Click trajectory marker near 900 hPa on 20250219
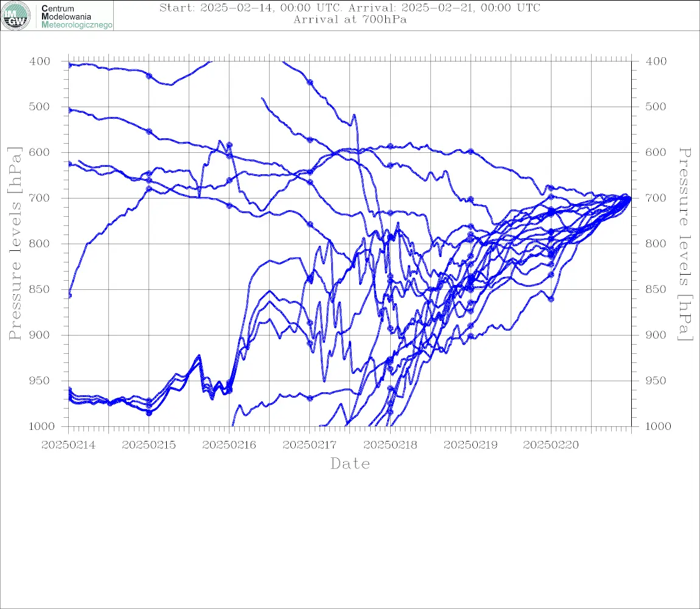The image size is (700, 609). point(471,336)
